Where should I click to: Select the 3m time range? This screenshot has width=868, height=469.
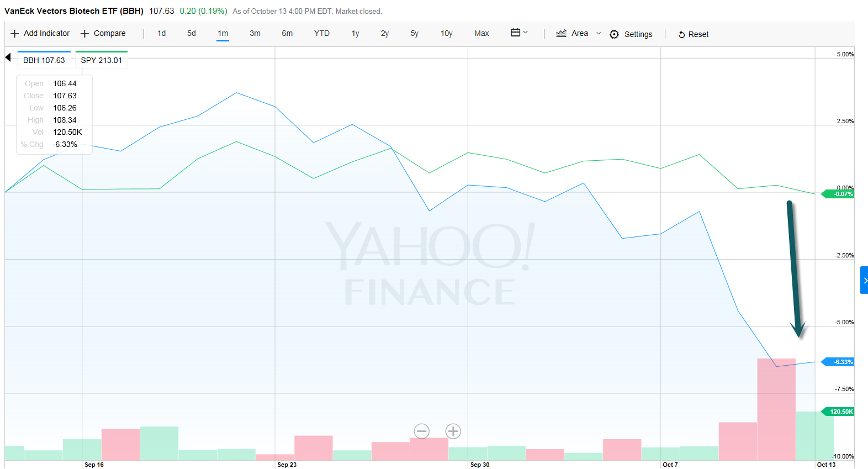click(x=255, y=33)
